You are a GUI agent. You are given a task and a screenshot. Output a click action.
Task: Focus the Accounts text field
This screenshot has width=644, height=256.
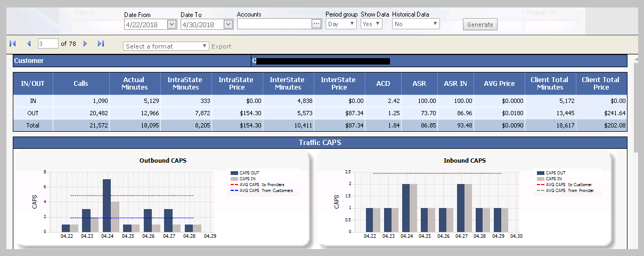274,24
